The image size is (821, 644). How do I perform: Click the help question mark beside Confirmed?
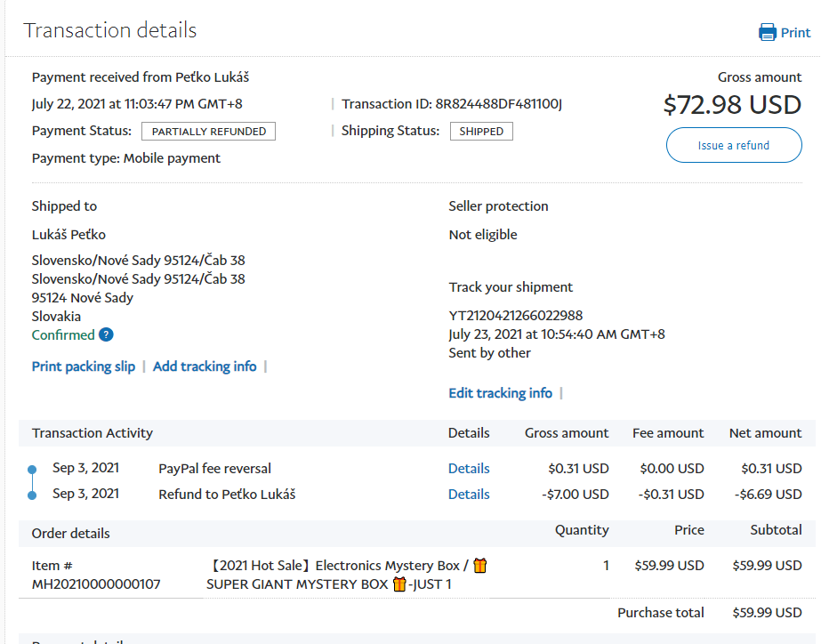[106, 335]
